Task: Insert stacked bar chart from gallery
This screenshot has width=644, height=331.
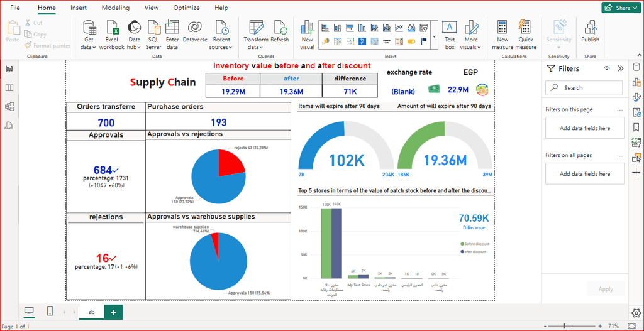Action: tap(325, 28)
